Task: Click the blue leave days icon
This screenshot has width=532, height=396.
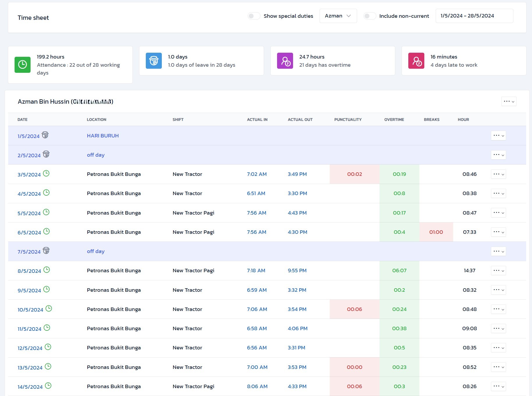Action: pos(154,61)
